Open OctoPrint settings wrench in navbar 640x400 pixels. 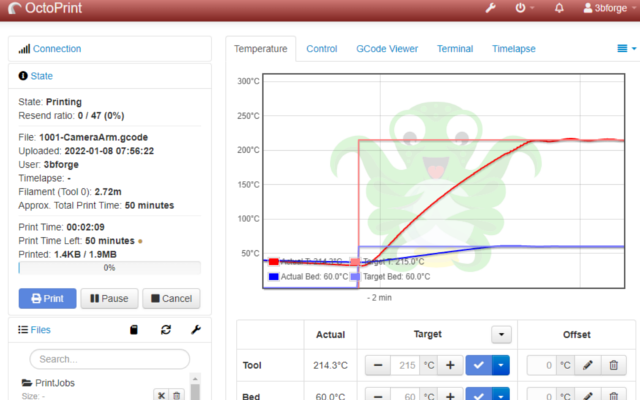[x=490, y=8]
